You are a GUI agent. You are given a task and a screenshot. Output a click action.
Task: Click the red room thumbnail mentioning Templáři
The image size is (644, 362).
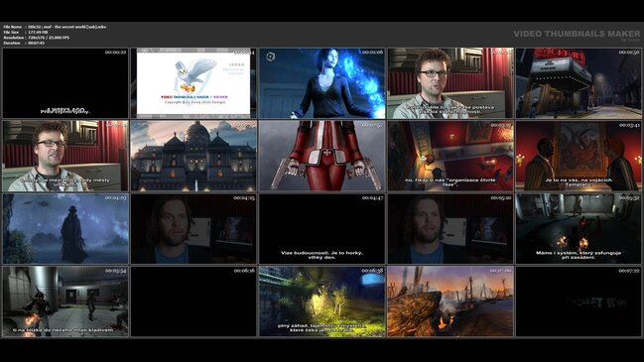pyautogui.click(x=579, y=156)
